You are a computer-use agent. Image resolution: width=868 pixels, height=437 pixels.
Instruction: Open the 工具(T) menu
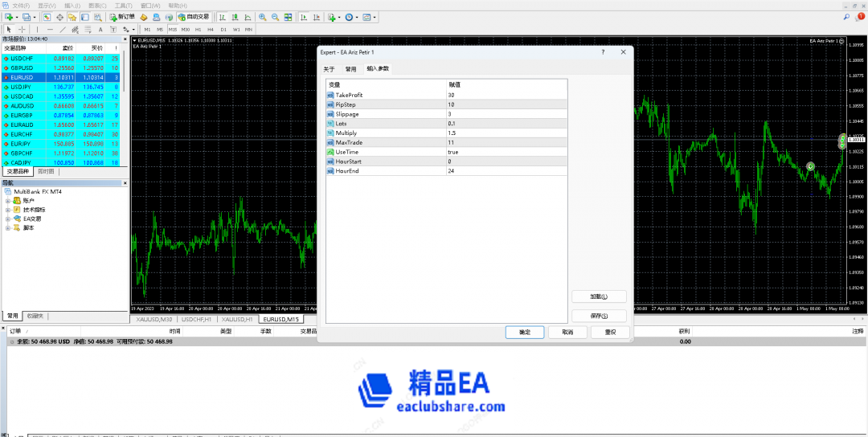pos(123,5)
